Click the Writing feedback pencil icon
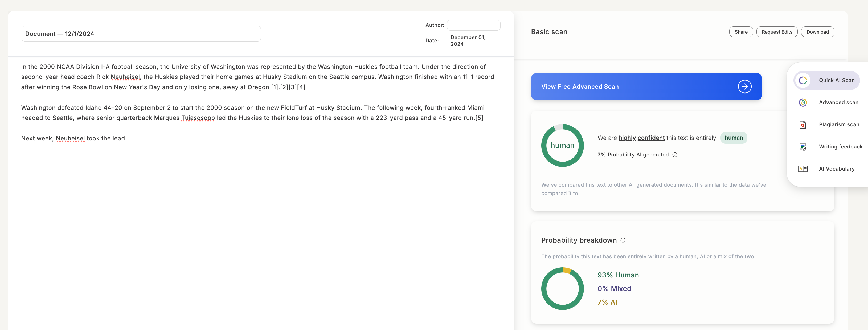Image resolution: width=868 pixels, height=330 pixels. pos(803,146)
